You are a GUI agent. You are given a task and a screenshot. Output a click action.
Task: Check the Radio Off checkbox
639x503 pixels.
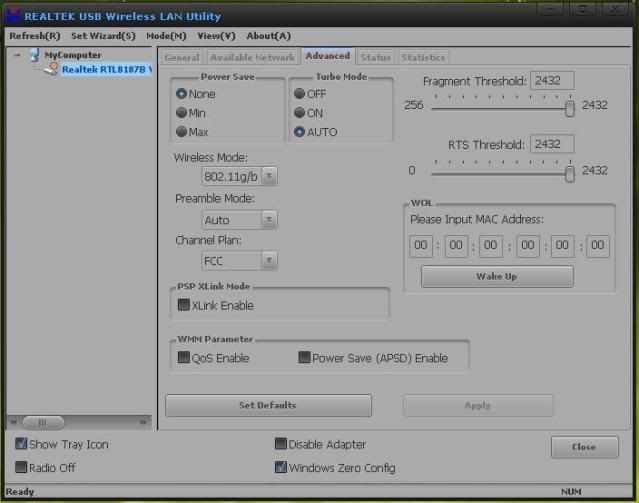pos(21,467)
